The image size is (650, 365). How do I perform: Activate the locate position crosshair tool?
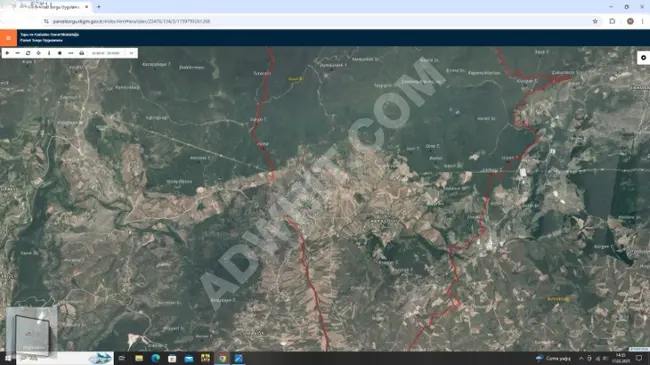(39, 53)
